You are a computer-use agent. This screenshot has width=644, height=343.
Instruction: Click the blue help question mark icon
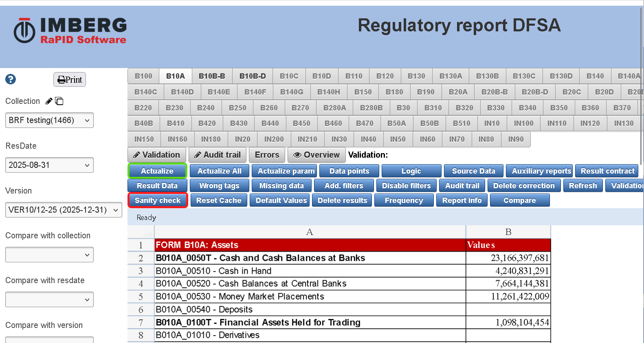(11, 79)
